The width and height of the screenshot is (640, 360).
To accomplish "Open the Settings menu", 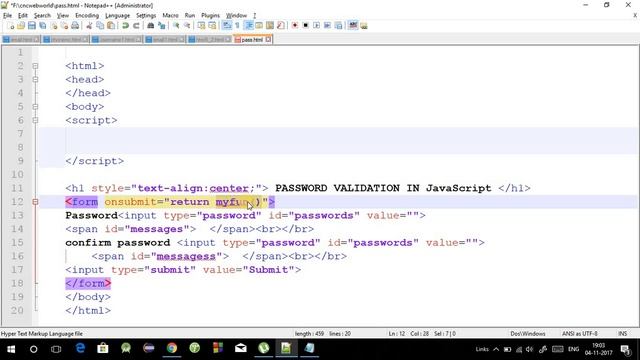I will [146, 16].
